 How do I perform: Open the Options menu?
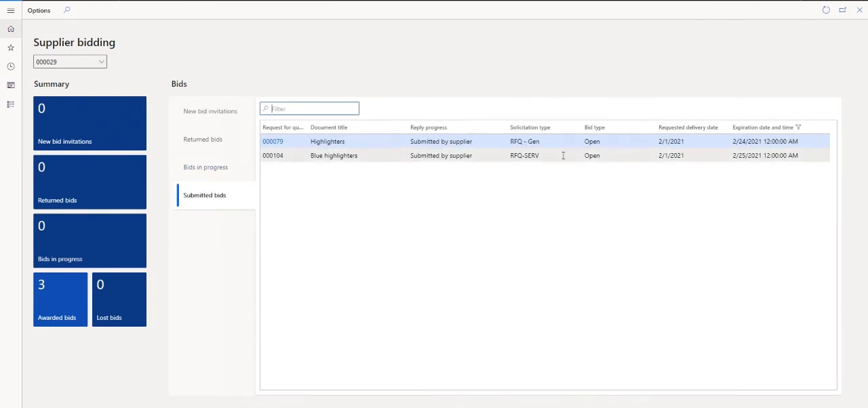[x=39, y=10]
